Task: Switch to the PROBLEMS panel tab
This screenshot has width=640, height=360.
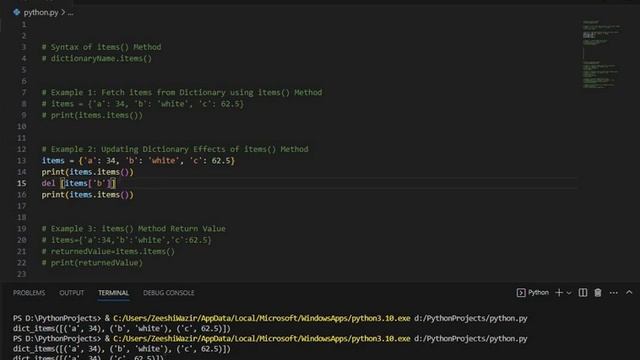Action: click(x=29, y=293)
